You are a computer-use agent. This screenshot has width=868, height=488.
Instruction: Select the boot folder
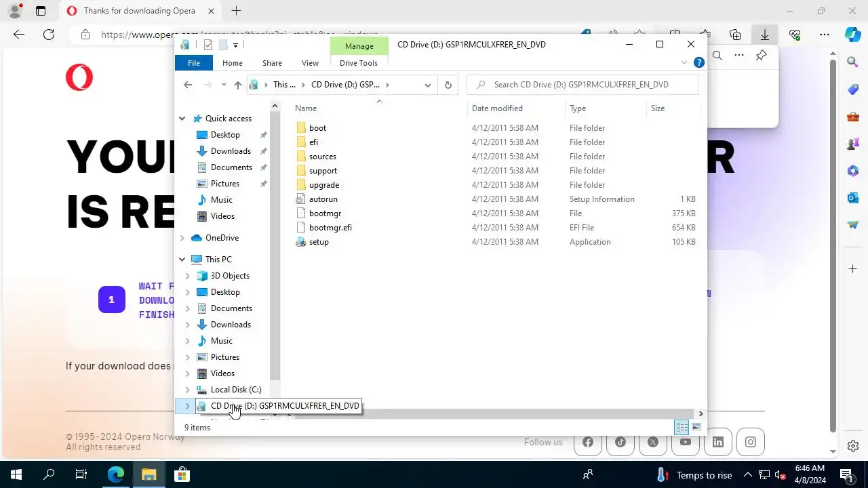click(317, 128)
